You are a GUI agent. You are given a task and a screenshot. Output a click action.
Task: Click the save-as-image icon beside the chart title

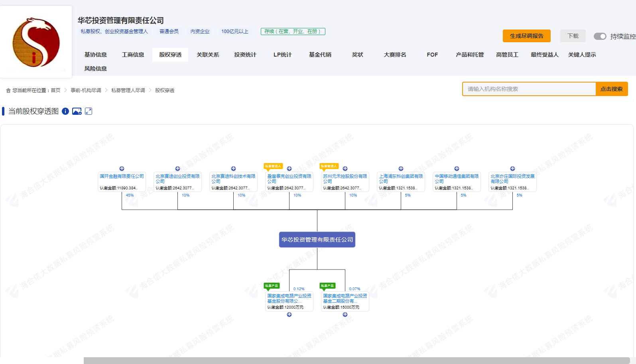[x=77, y=111]
